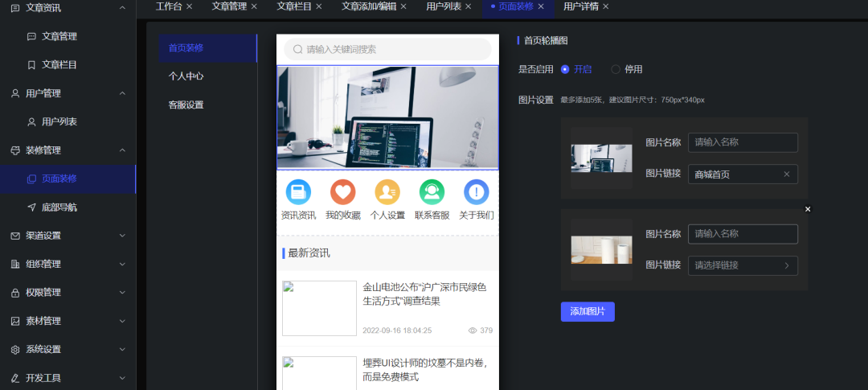The height and width of the screenshot is (390, 868).
Task: Select the banner carousel image in preview
Action: [387, 117]
